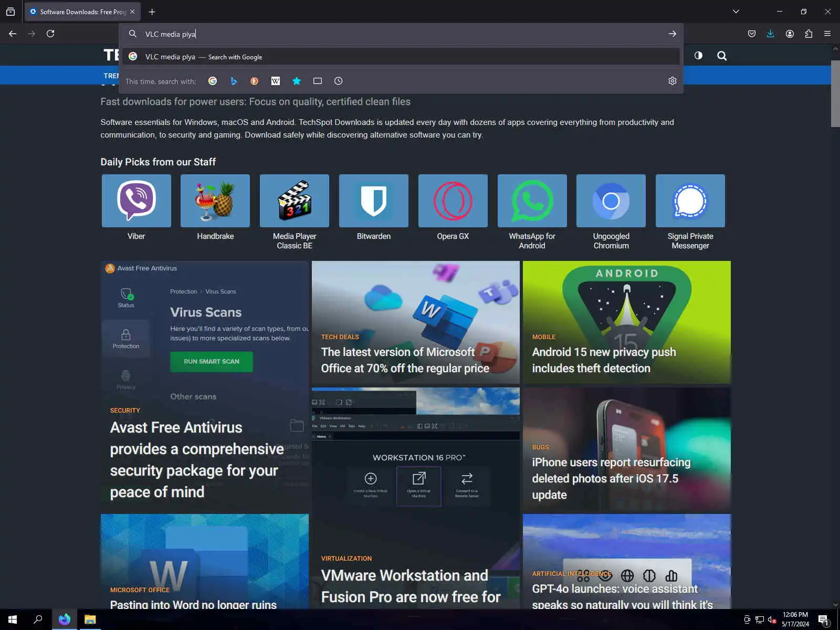Read the Microsoft Office 70% off article
The image size is (840, 630).
(405, 360)
